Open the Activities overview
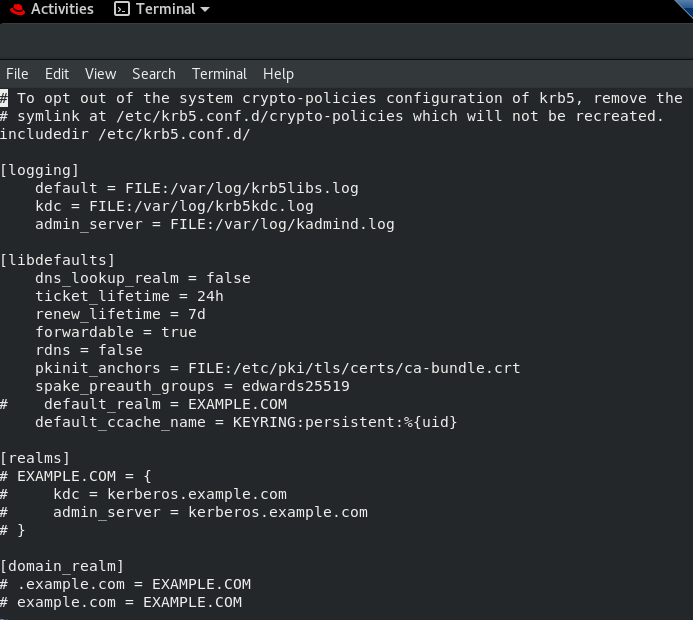 61,9
